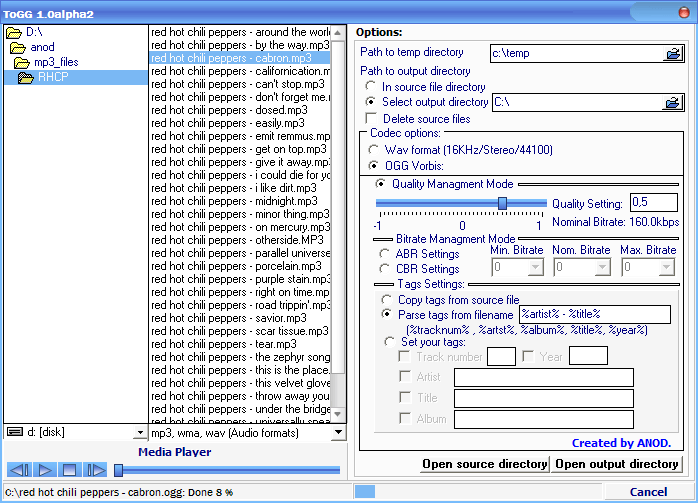The image size is (698, 503).
Task: Click the Cancel button
Action: 648,492
